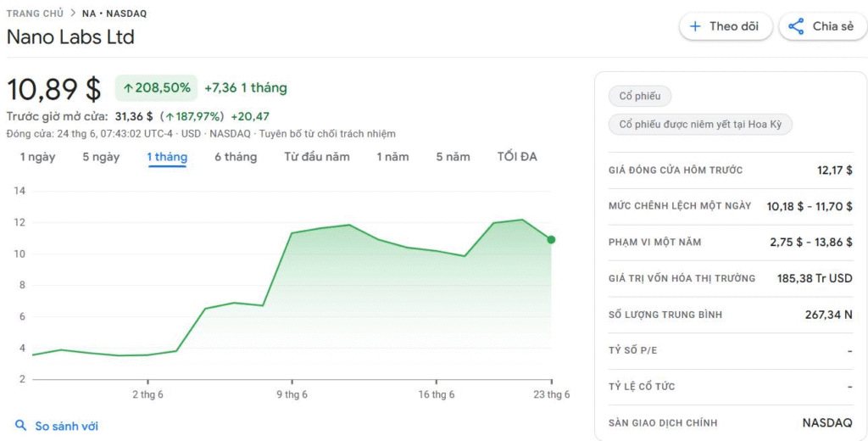Screen dimensions: 868x441
Task: Click Cổ phiếu được niêm yết tại Hoa Kỳ chip
Action: (700, 124)
